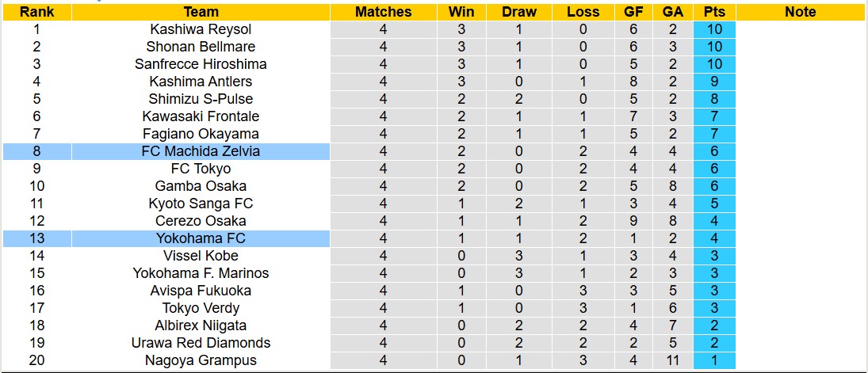Open the Sanfrecce Hiroshima team link
This screenshot has height=373, width=868.
201,64
